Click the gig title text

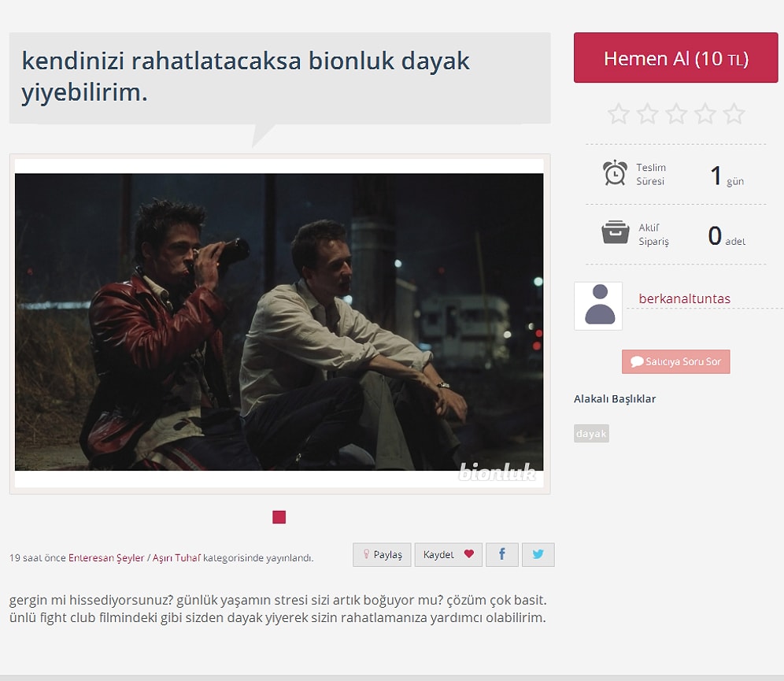[246, 76]
